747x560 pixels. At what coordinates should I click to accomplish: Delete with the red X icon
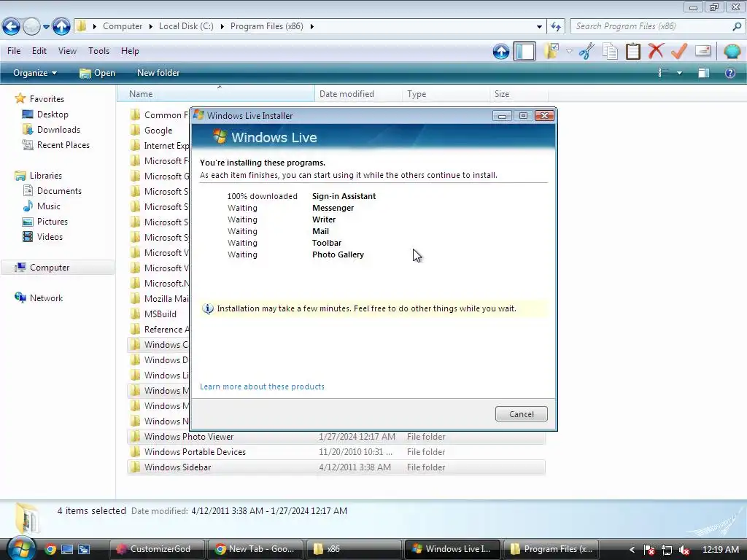tap(656, 50)
